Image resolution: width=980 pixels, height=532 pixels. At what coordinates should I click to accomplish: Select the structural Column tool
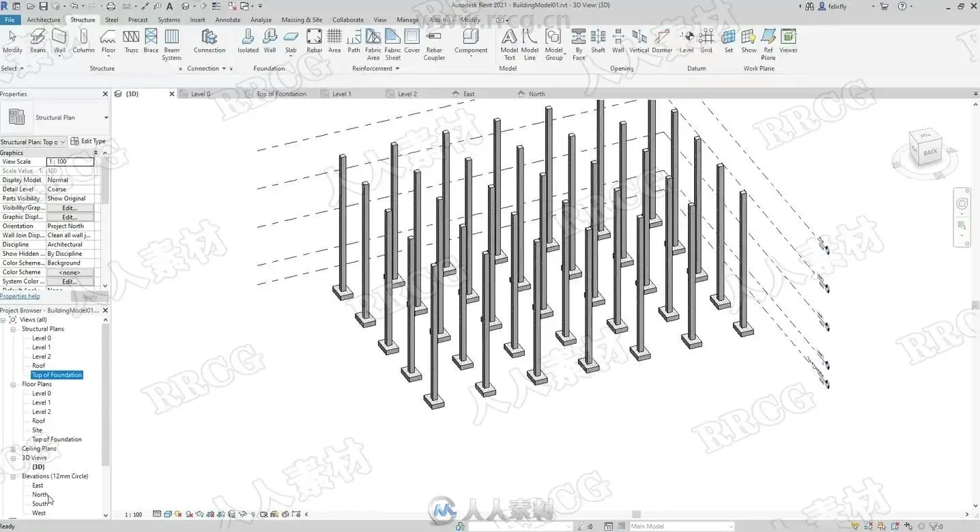point(83,41)
